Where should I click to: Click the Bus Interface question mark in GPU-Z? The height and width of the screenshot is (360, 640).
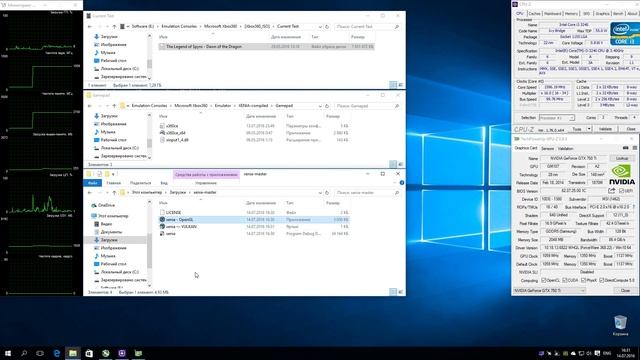click(634, 207)
